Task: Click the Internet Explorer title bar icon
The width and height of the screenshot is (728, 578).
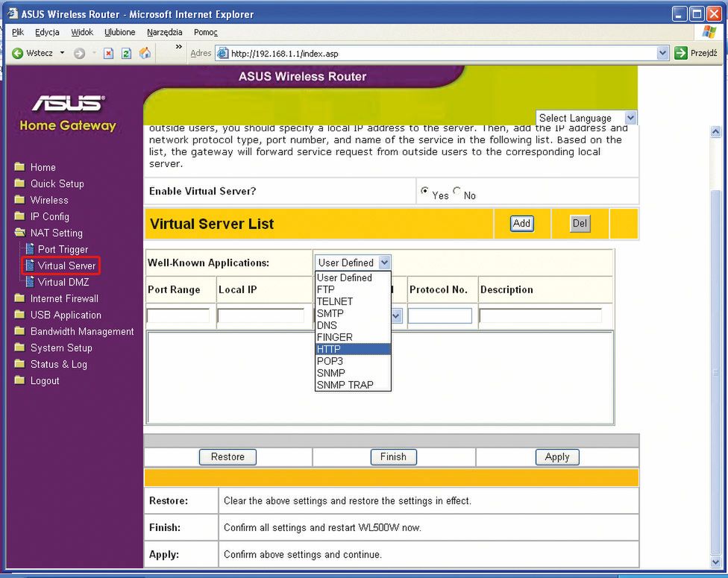Action: (13, 13)
